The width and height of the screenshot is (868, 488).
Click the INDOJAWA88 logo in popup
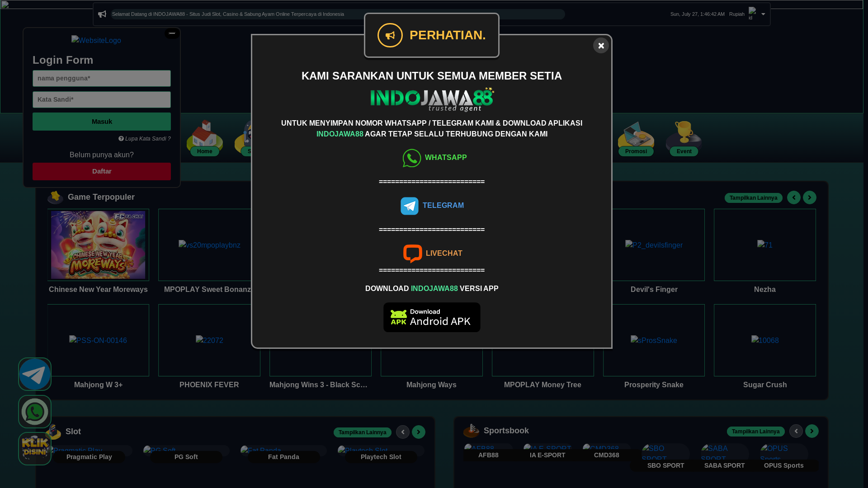[432, 99]
